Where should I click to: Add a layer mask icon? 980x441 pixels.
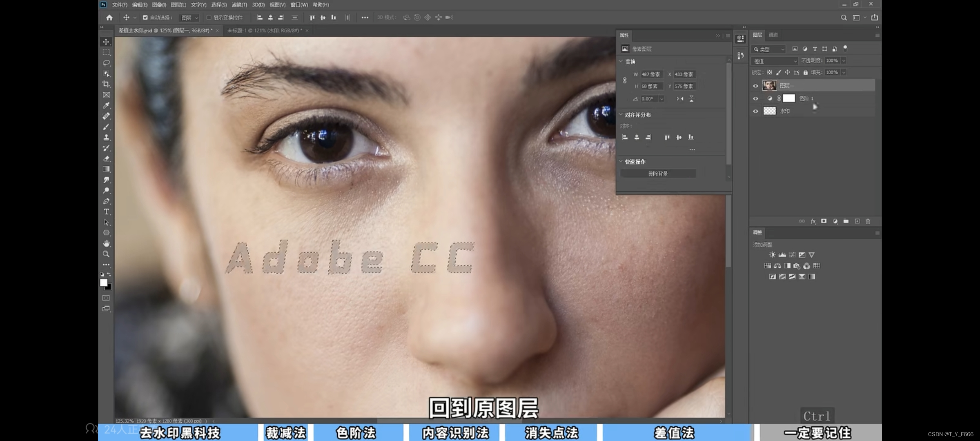coord(824,221)
